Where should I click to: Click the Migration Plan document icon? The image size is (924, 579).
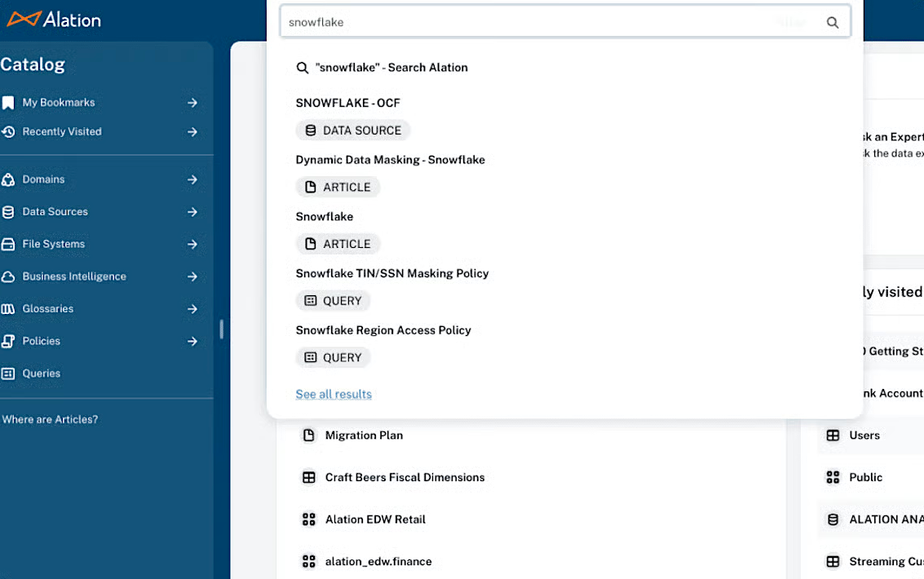point(309,435)
